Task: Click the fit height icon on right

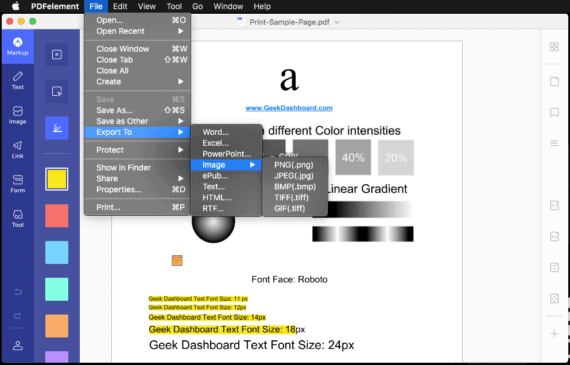Action: (554, 267)
